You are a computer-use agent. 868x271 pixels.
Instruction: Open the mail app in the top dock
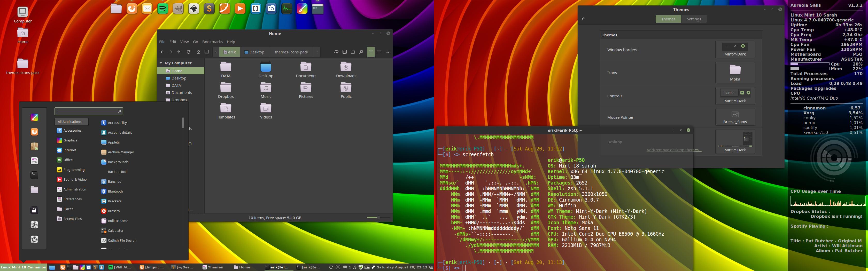click(147, 9)
